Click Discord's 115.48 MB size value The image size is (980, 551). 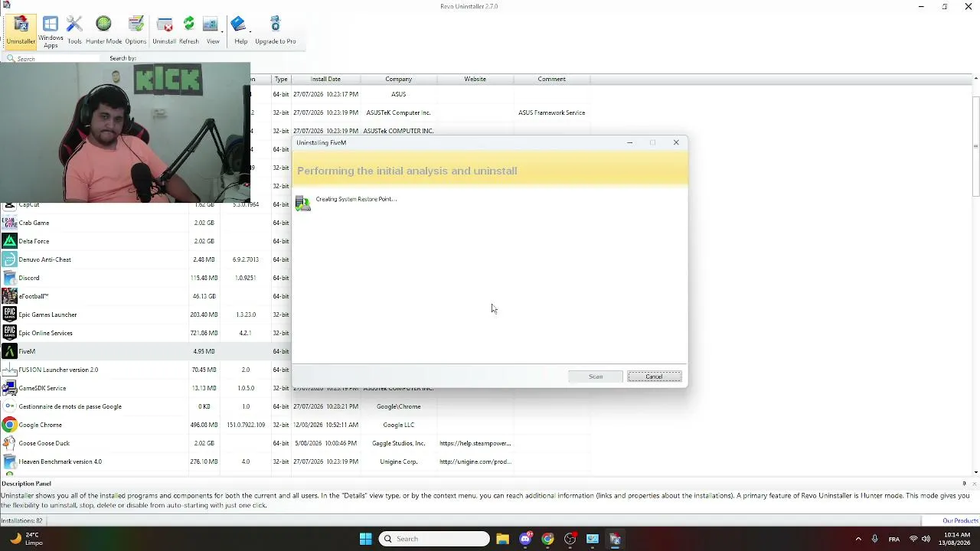pos(204,278)
